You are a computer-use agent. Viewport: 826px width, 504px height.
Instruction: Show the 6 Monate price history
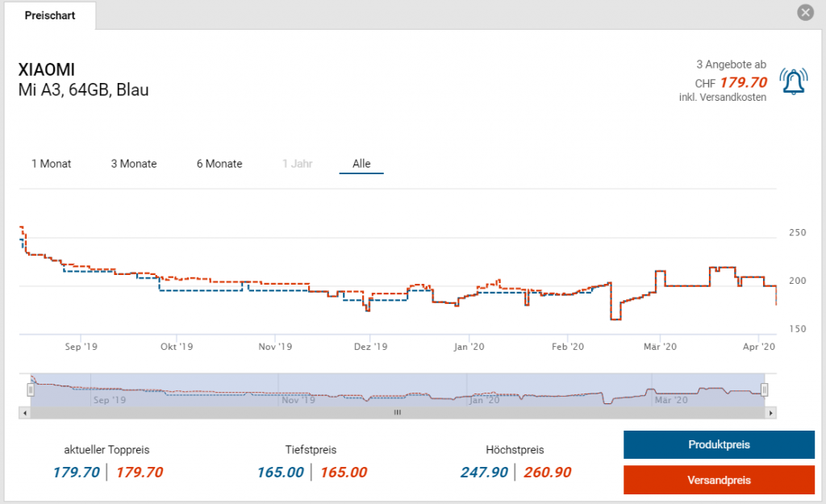click(219, 164)
